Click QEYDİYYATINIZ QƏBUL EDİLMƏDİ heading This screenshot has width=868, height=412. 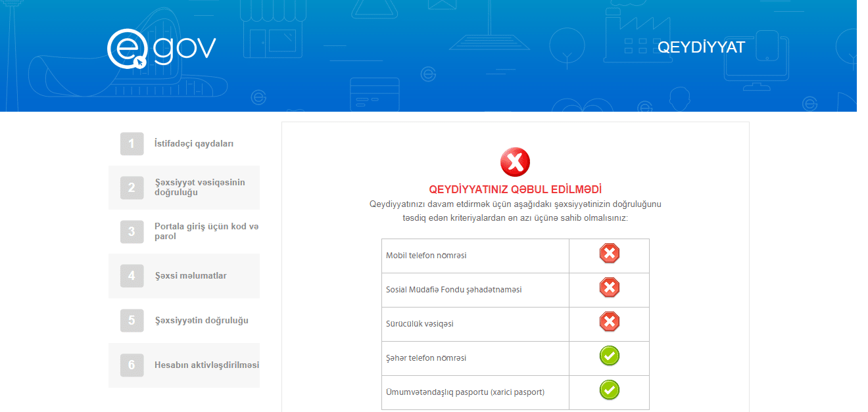point(515,189)
